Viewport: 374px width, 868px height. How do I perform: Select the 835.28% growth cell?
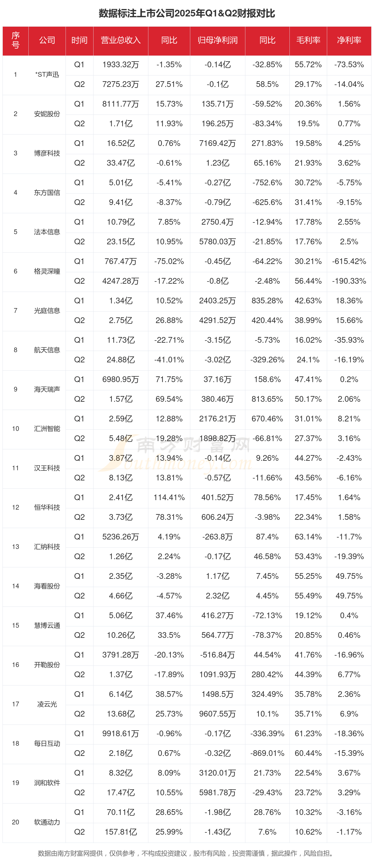tap(267, 301)
